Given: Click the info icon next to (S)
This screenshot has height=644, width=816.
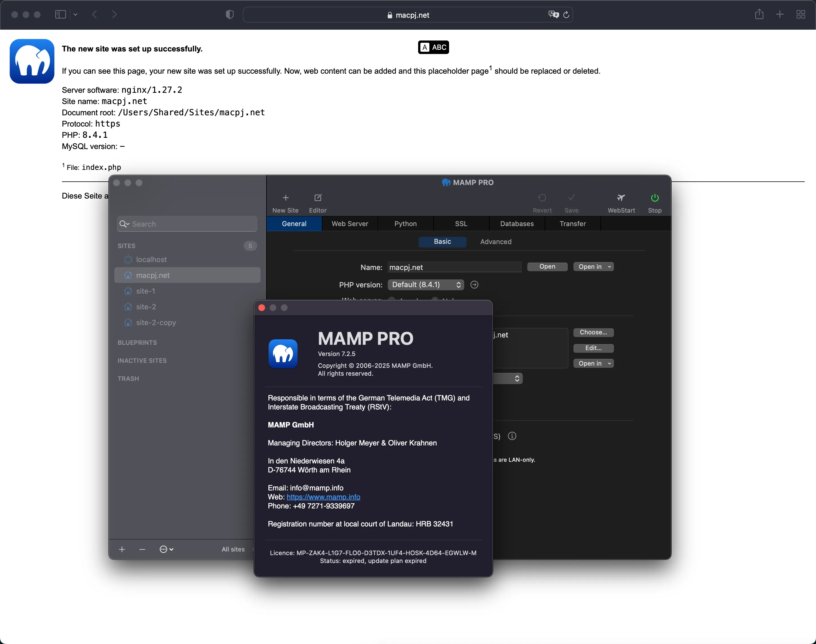Looking at the screenshot, I should pyautogui.click(x=512, y=436).
